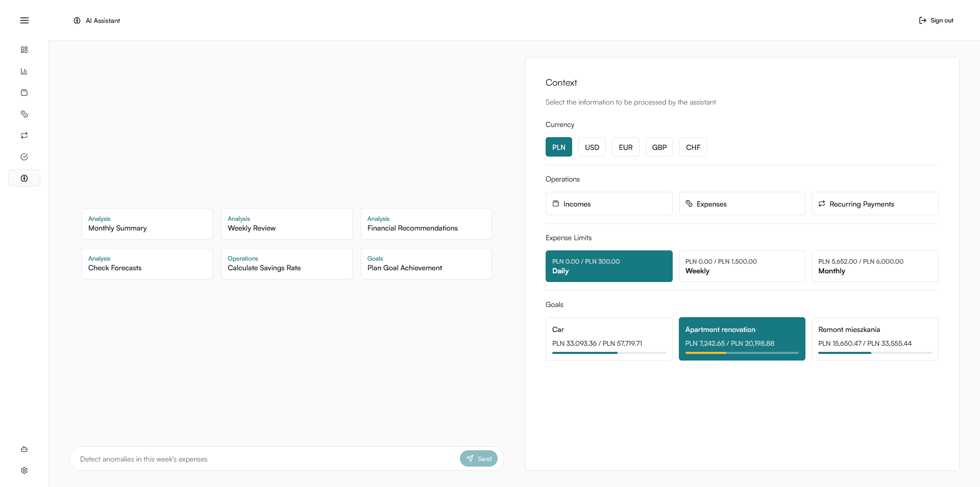Click the robot assistant icon near bottom sidebar

coord(24,449)
